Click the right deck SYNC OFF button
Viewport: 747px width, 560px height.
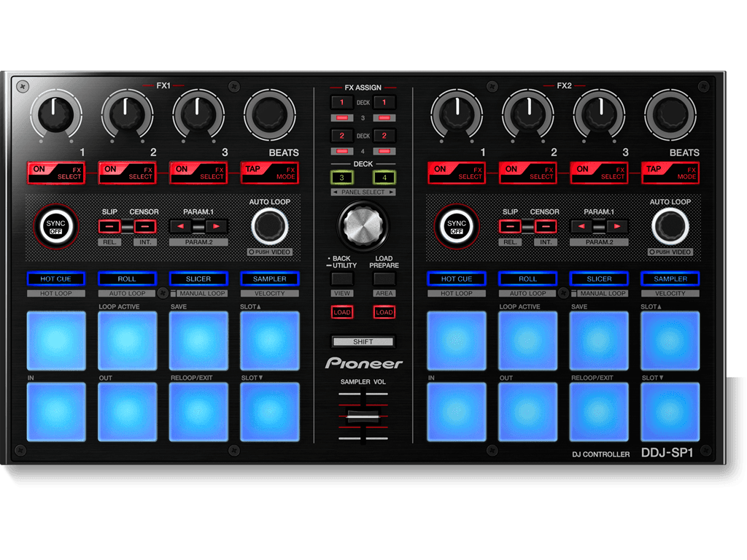[x=457, y=227]
